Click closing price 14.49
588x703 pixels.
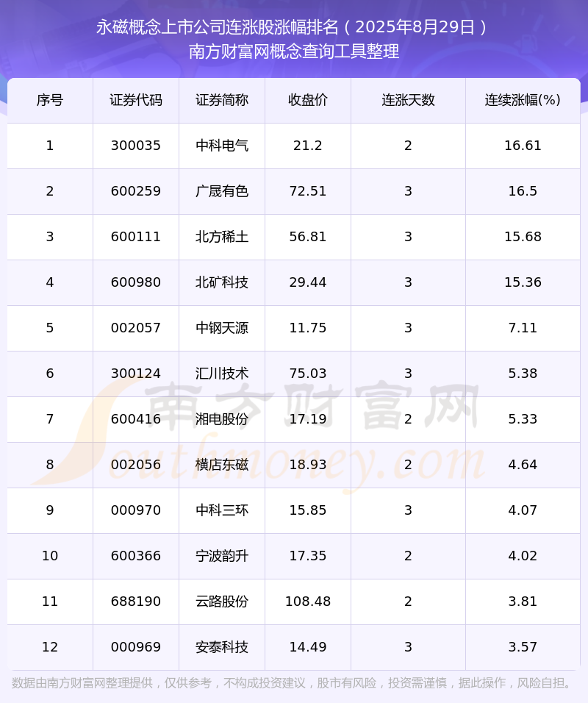308,647
